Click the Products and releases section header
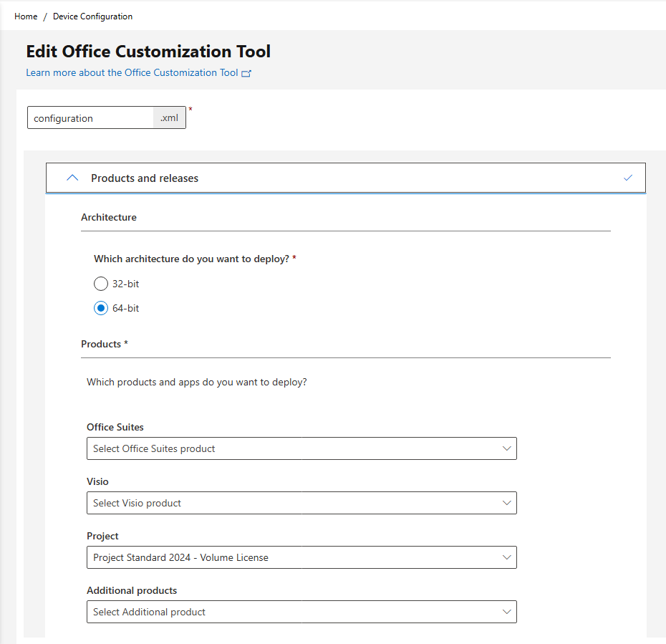Image resolution: width=666 pixels, height=644 pixels. pos(346,178)
